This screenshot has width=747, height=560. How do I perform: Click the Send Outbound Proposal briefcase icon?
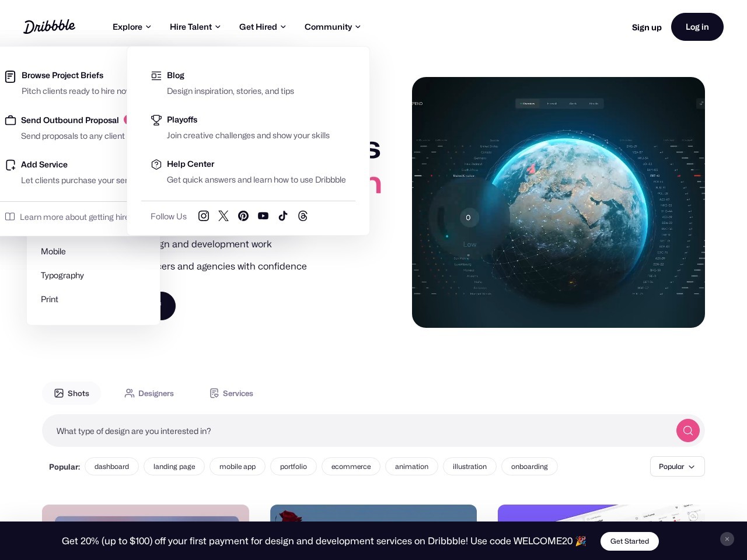(x=11, y=120)
